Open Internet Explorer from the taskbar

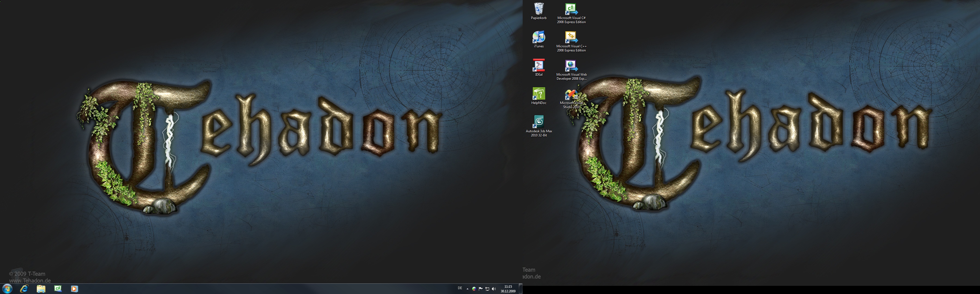tap(24, 289)
